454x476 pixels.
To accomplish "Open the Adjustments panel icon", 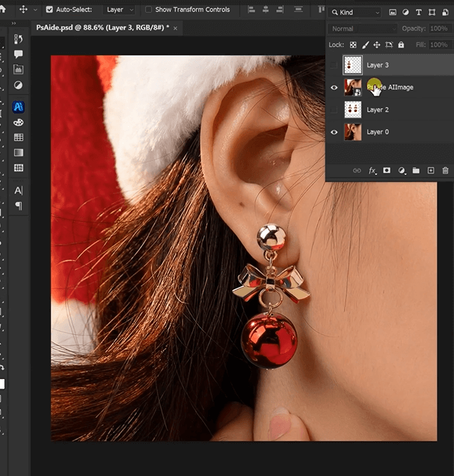I will coord(18,85).
